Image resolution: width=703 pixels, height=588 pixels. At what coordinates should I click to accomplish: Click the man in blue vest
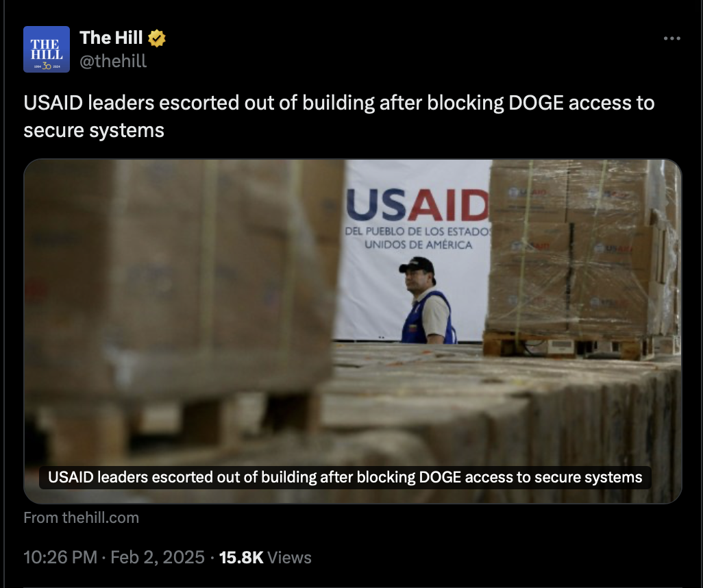(427, 300)
